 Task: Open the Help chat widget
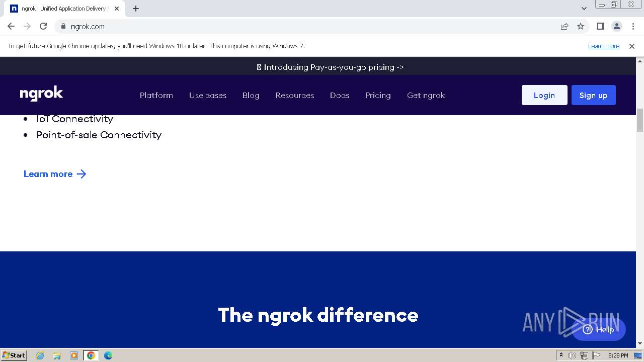point(599,329)
